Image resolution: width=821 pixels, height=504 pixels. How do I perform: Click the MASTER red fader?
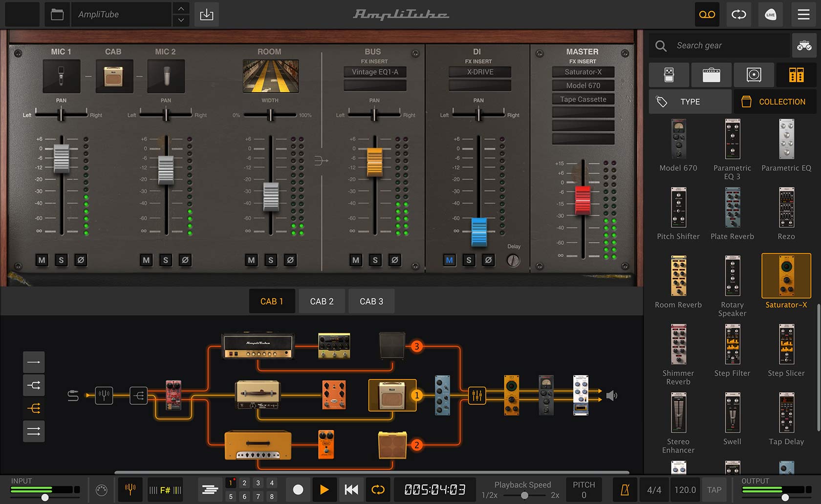point(583,200)
